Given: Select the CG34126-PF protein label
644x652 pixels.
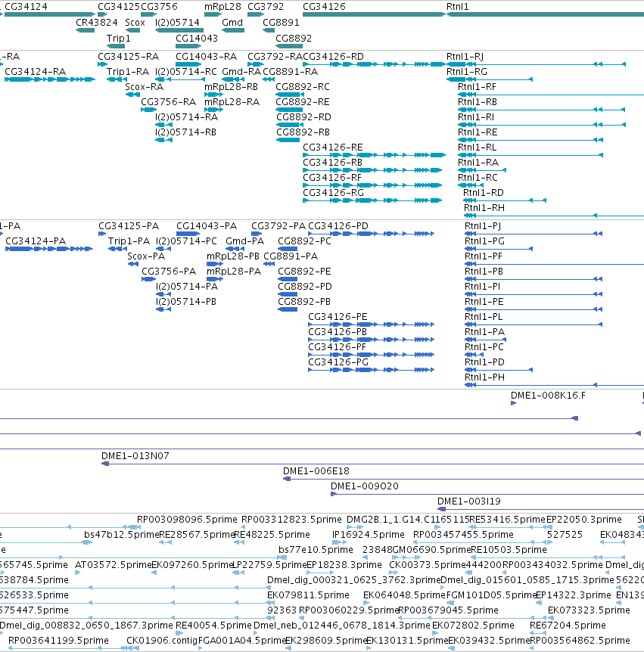Looking at the screenshot, I should coord(337,346).
